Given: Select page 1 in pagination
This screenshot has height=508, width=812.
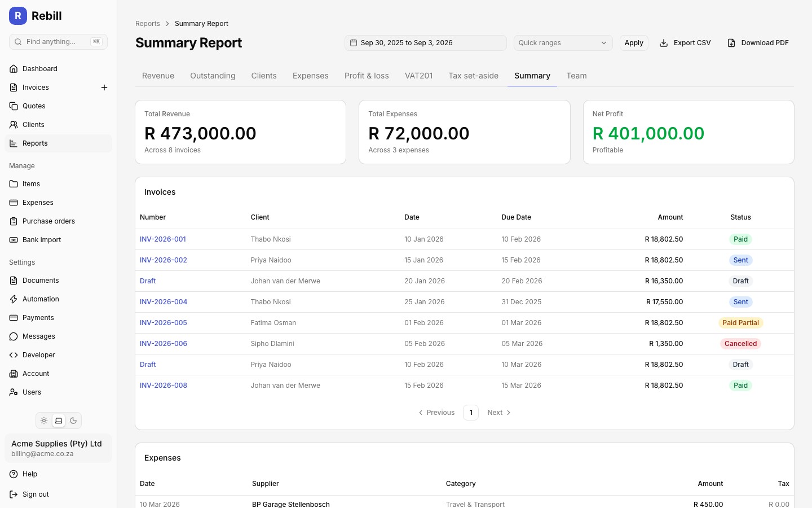Looking at the screenshot, I should click(x=471, y=413).
